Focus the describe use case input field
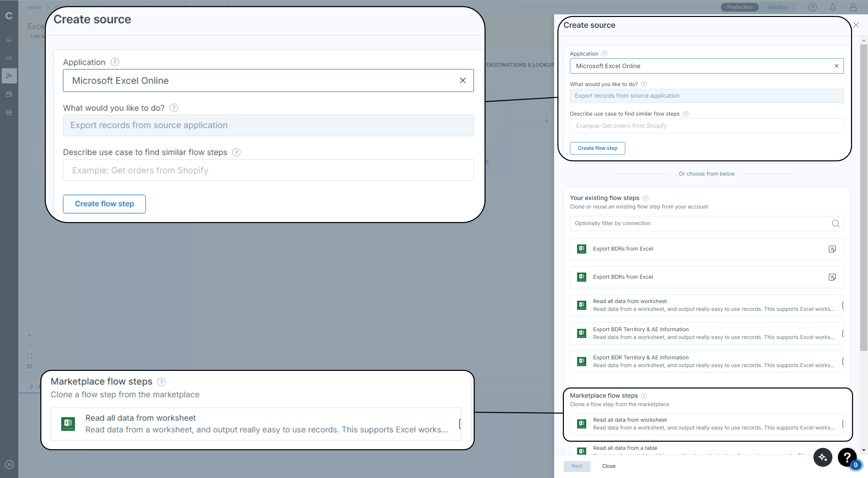This screenshot has height=478, width=868. point(707,126)
